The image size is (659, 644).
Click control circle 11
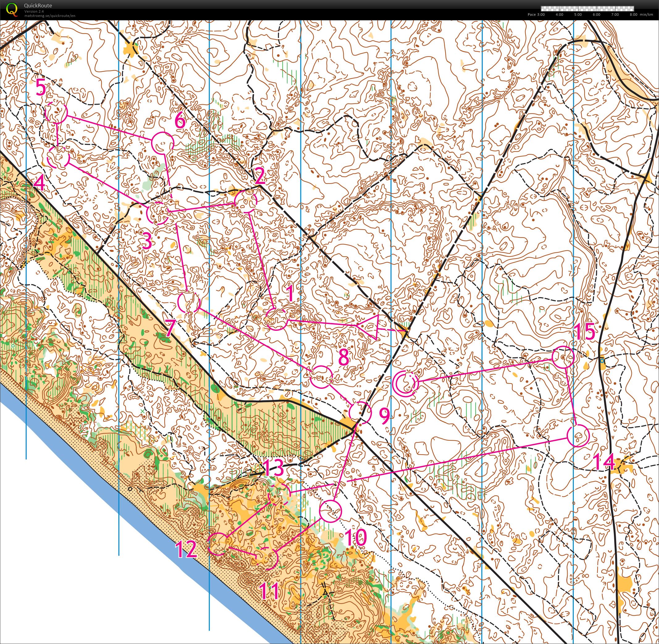click(x=267, y=559)
